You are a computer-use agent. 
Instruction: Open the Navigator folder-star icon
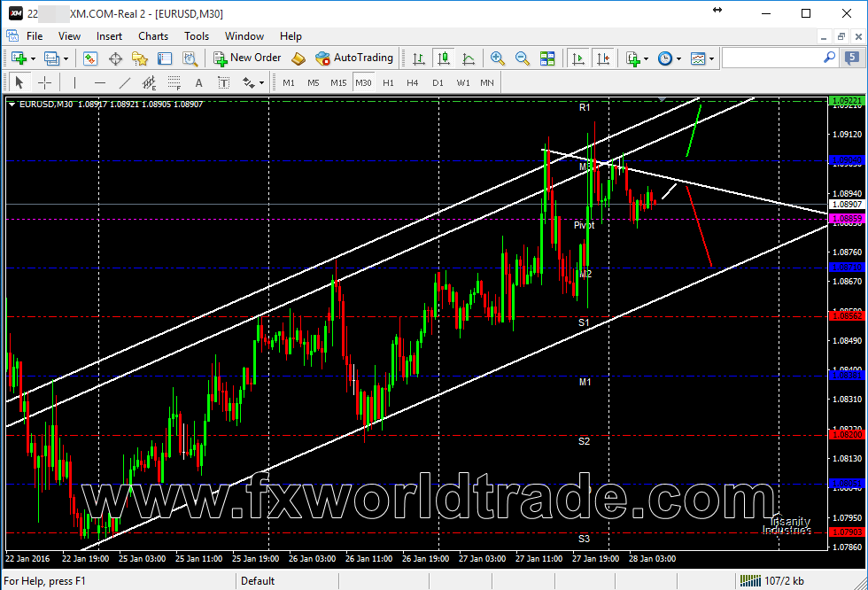(140, 58)
